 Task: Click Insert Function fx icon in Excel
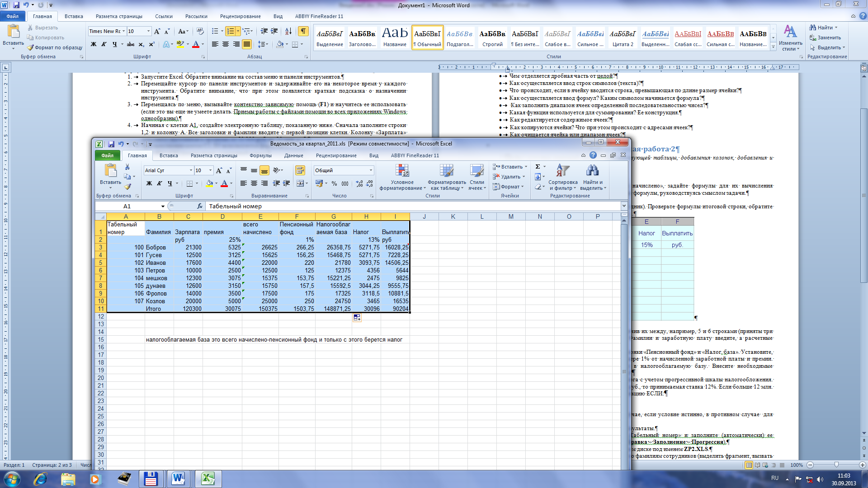click(200, 206)
